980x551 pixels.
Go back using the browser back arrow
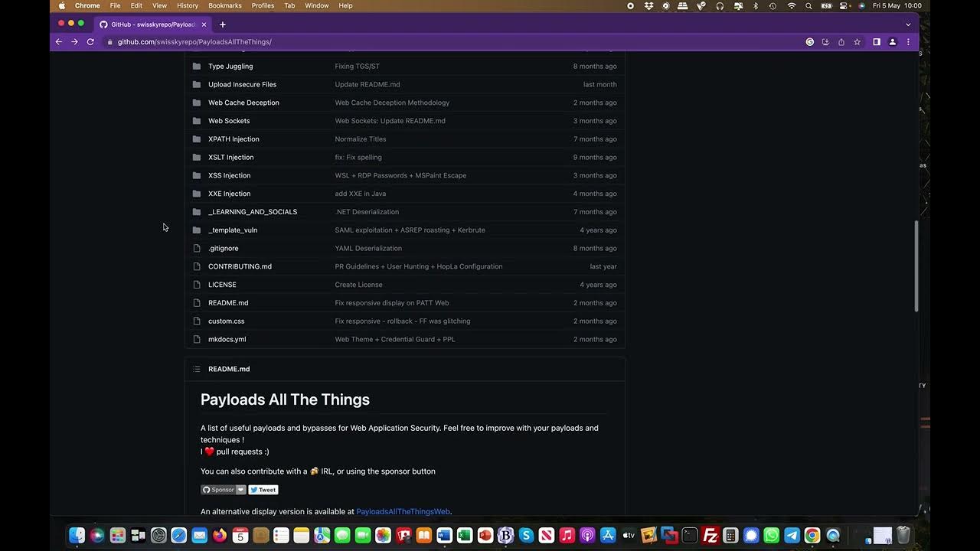(58, 42)
